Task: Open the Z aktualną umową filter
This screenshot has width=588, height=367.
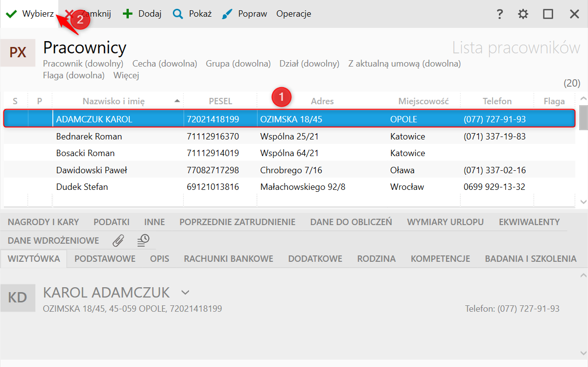Action: pyautogui.click(x=404, y=64)
